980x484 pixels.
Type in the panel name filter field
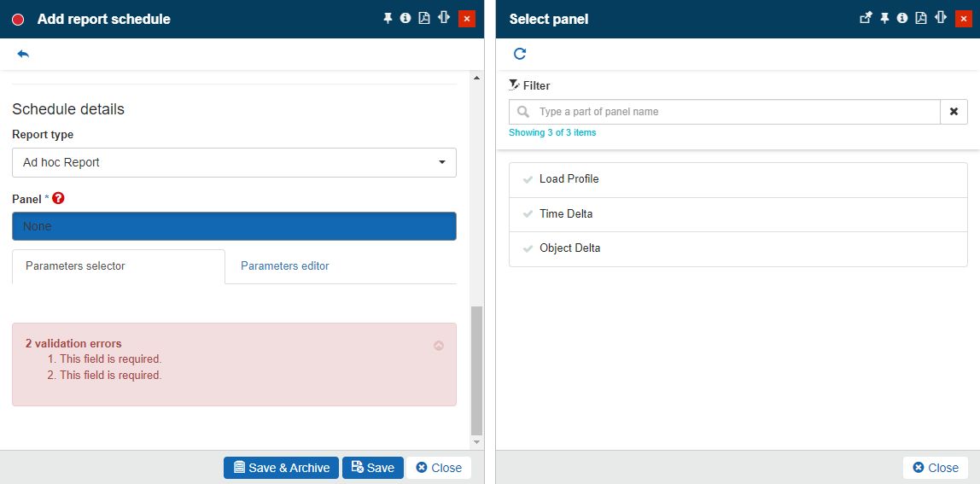pos(734,112)
